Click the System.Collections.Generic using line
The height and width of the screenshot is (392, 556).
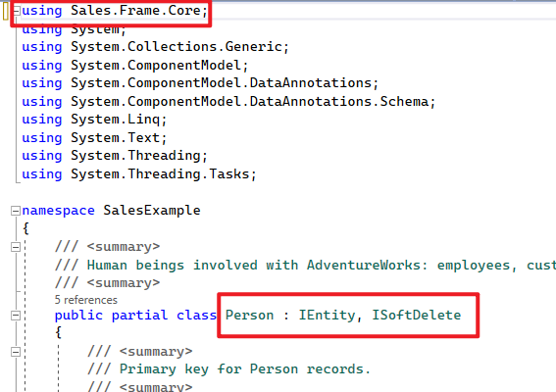pyautogui.click(x=155, y=47)
